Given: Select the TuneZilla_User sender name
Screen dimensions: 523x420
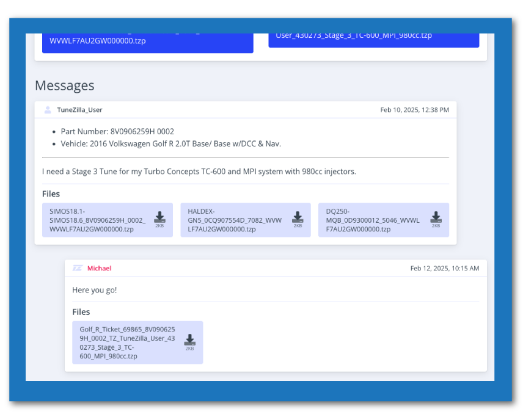Looking at the screenshot, I should click(x=79, y=110).
